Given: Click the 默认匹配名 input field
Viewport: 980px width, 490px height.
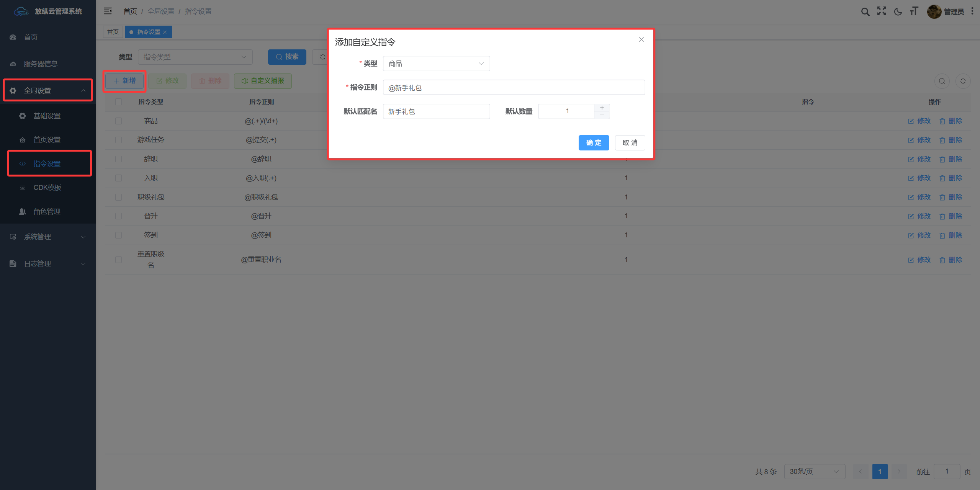Looking at the screenshot, I should [436, 111].
